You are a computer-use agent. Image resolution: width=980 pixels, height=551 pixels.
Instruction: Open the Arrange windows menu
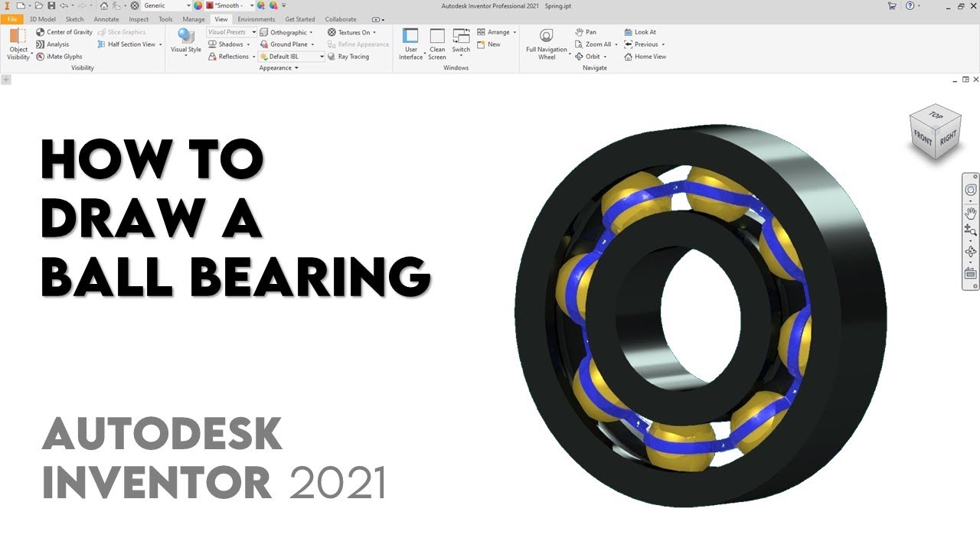(x=496, y=32)
